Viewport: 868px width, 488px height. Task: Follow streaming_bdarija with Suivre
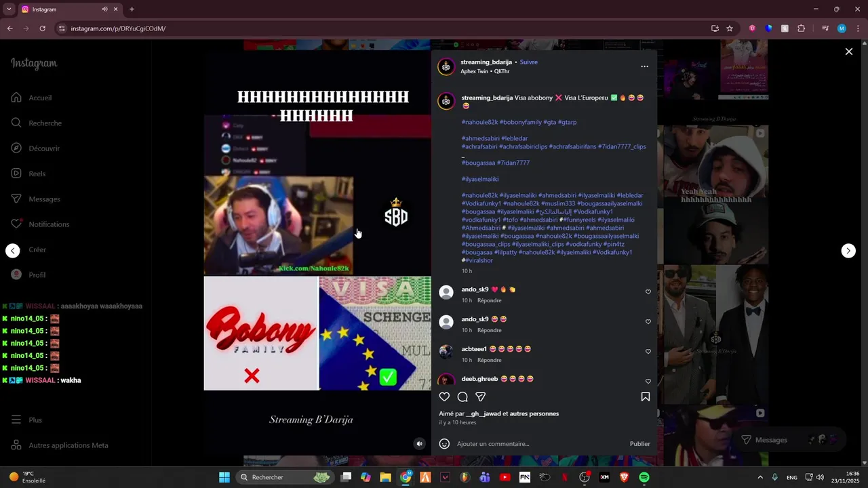(529, 62)
